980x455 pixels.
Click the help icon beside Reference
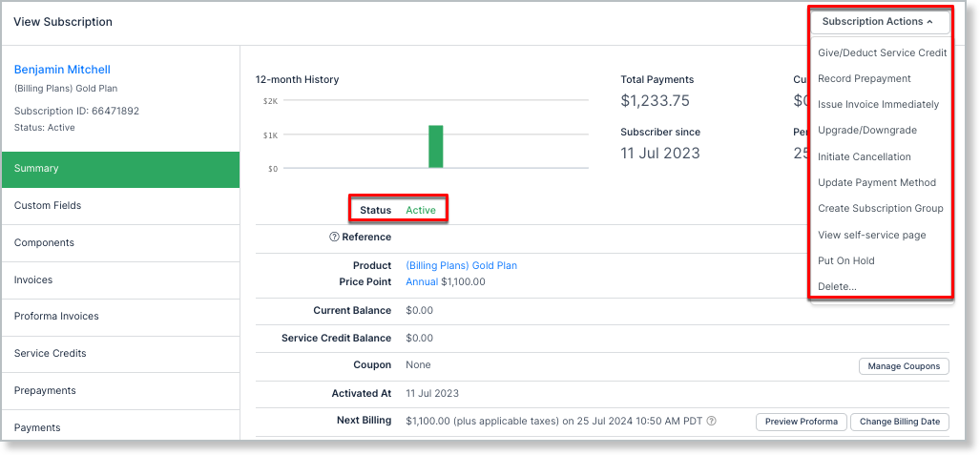(335, 237)
